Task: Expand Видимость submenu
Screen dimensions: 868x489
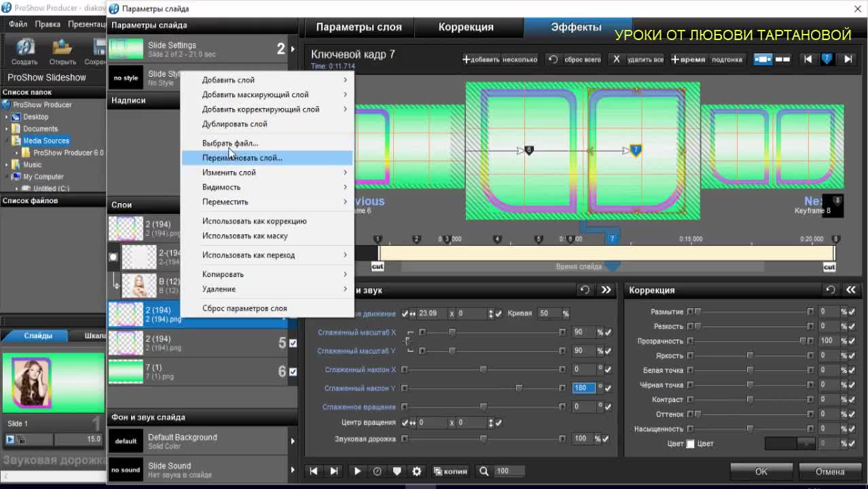Action: click(x=345, y=187)
